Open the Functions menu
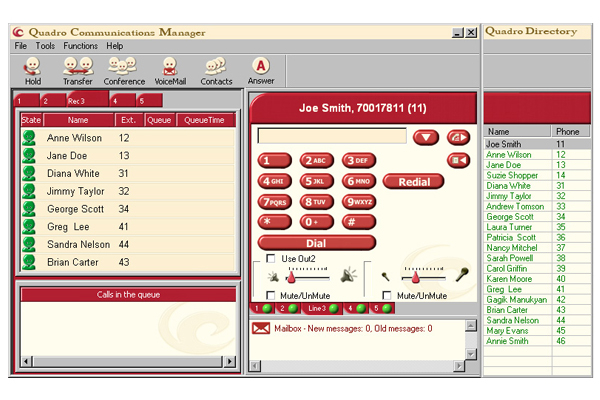 click(80, 46)
